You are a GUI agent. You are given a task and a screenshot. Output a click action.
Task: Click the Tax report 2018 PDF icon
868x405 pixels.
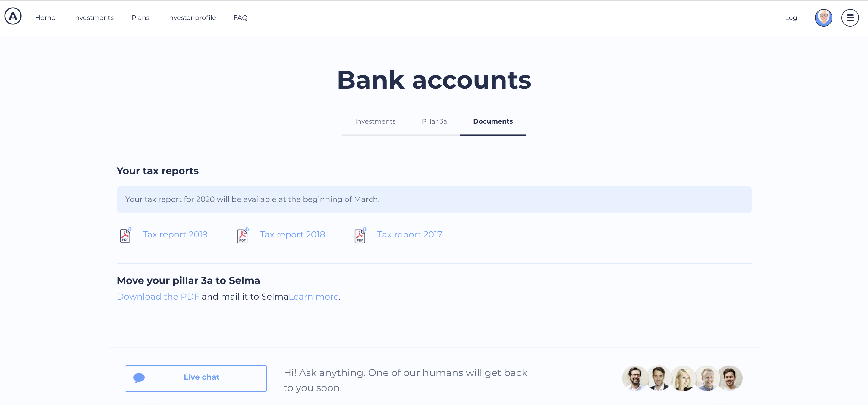pos(242,234)
